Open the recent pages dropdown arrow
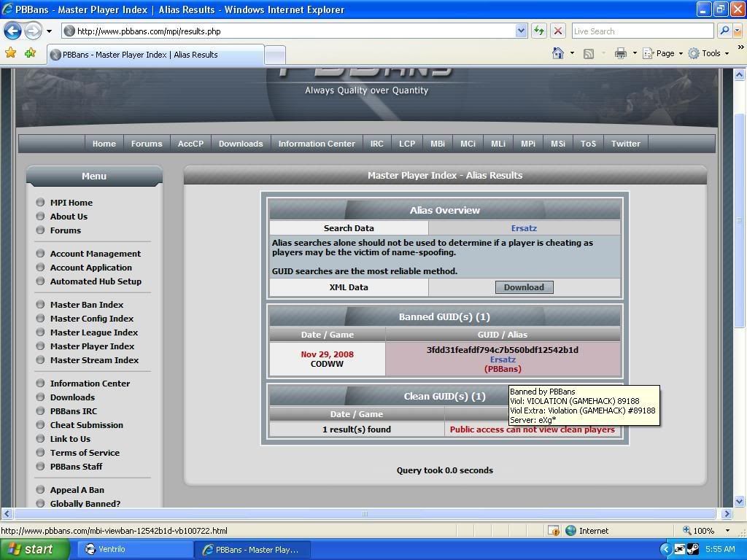Viewport: 747px width, 560px height. point(49,31)
